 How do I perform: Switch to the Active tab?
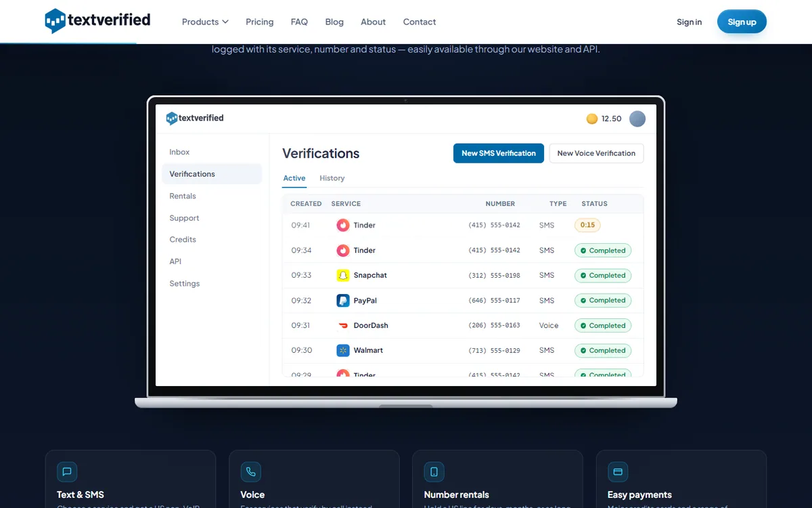(x=294, y=178)
